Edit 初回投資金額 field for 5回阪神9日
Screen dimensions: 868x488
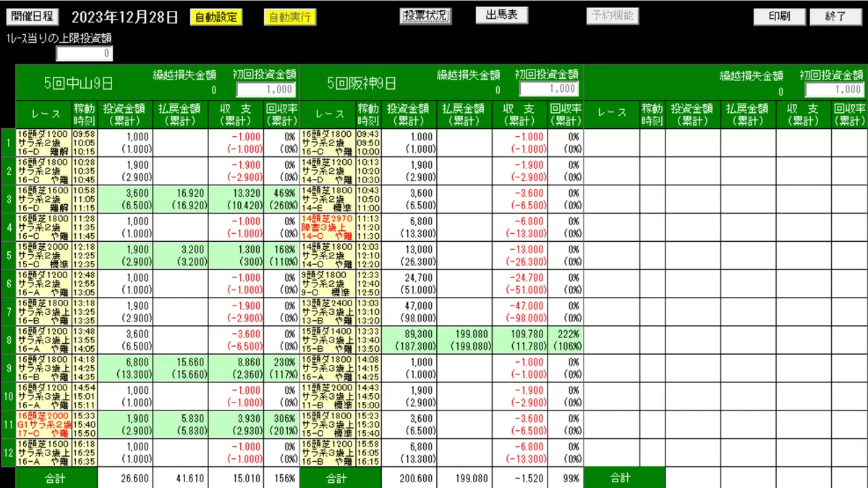tap(549, 89)
